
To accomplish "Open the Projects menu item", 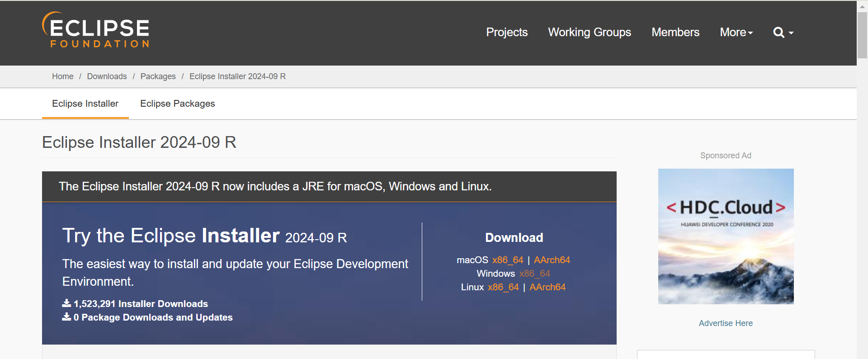I will (507, 33).
